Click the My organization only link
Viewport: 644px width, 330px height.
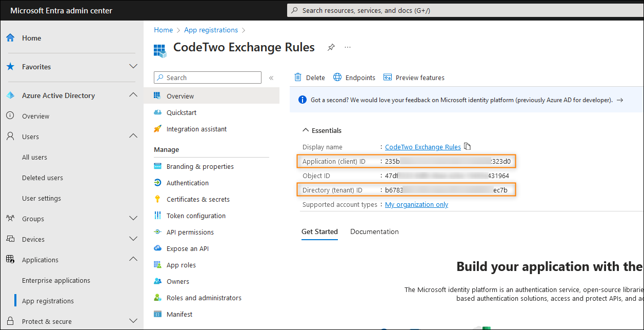416,204
